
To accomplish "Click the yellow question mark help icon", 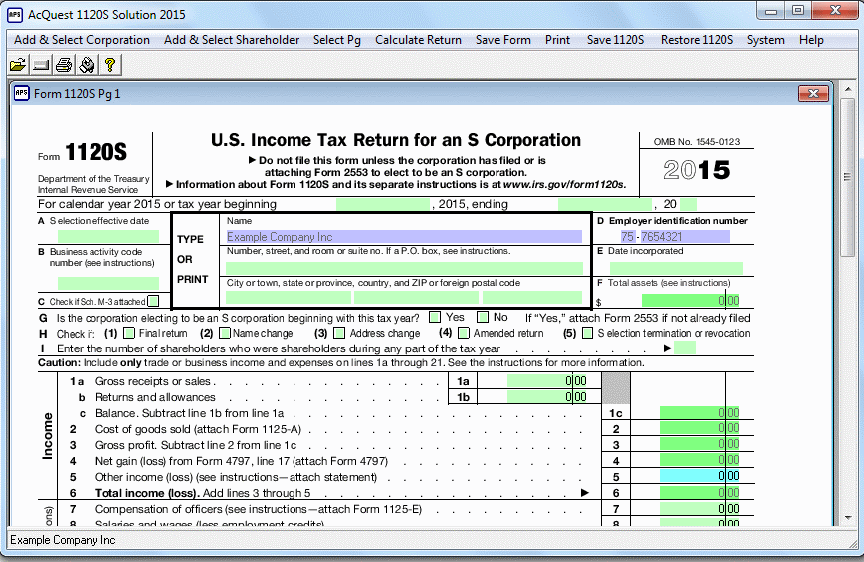I will [110, 65].
